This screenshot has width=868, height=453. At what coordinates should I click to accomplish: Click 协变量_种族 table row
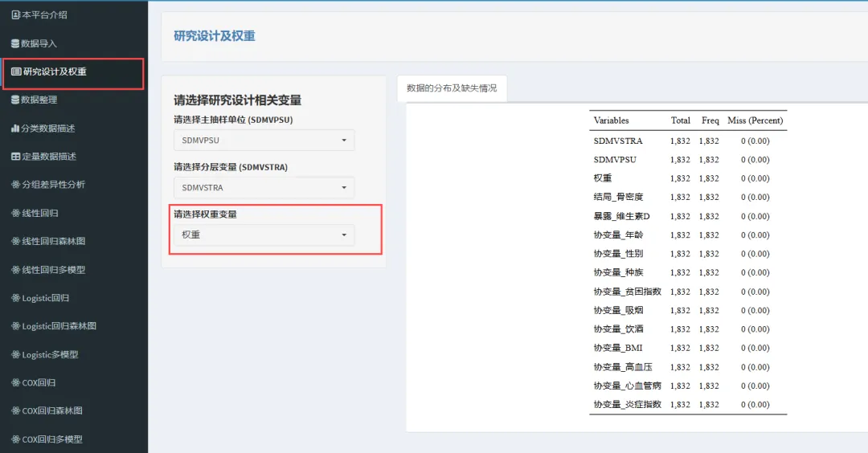[x=688, y=273]
